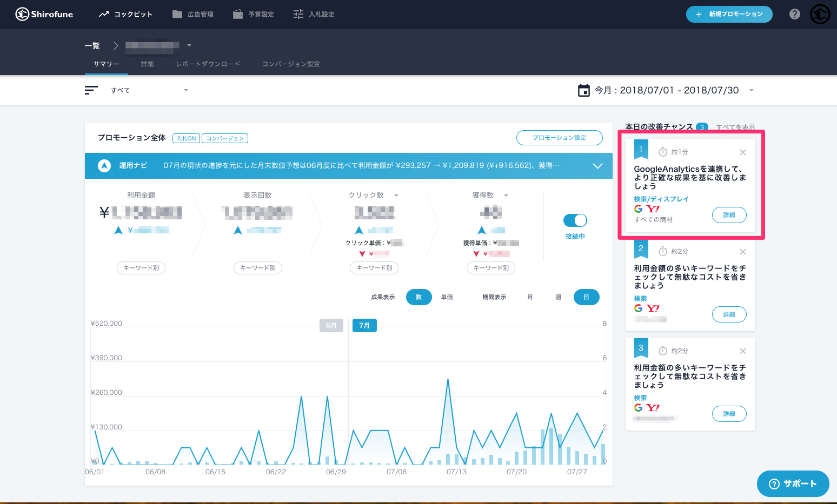Screen dimensions: 837x504
Task: Open the 広告管理 menu
Action: coord(193,14)
